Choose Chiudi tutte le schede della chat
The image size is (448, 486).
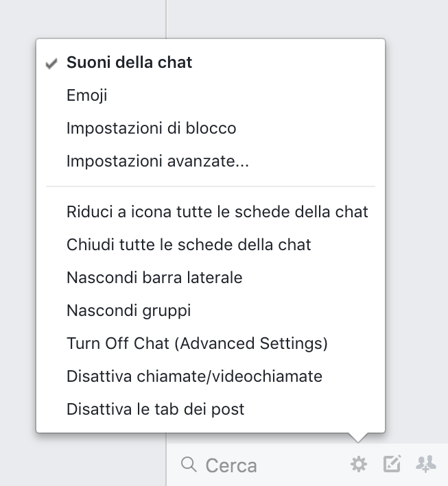pyautogui.click(x=189, y=245)
